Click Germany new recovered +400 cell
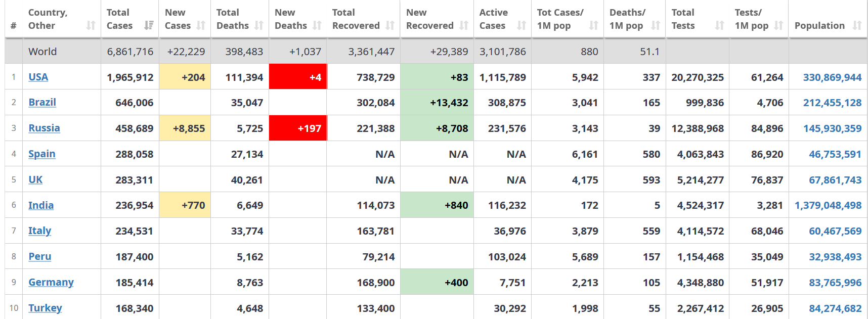This screenshot has height=319, width=868. (437, 282)
